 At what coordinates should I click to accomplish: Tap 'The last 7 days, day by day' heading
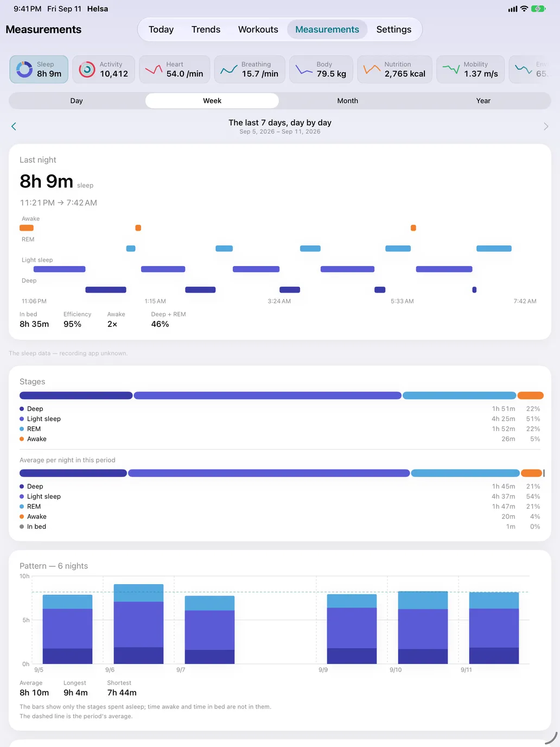(x=280, y=123)
